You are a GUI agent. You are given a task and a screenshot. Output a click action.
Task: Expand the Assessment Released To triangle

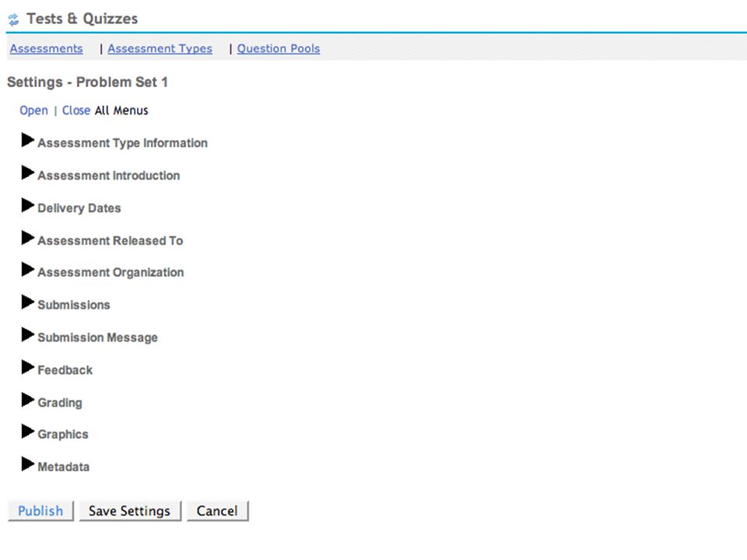click(28, 238)
